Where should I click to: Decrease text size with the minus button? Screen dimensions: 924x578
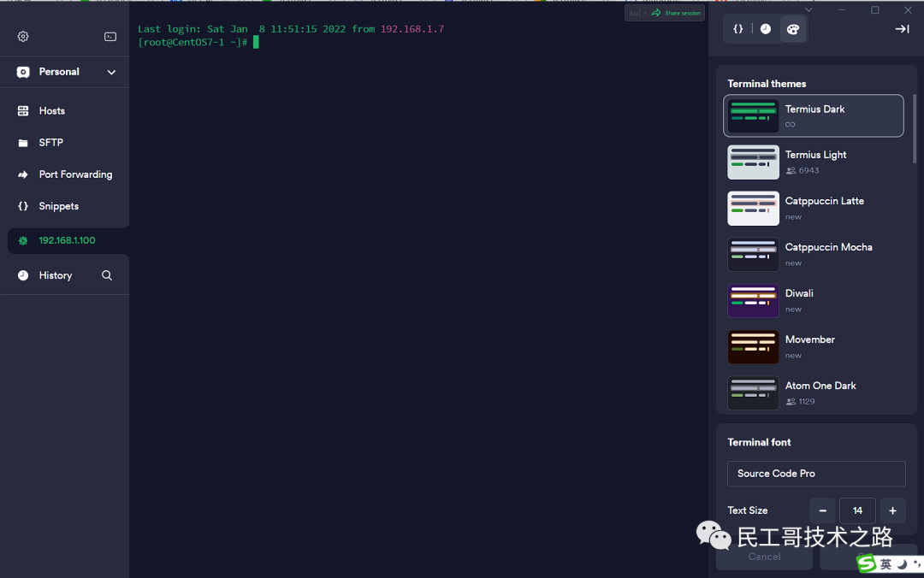tap(822, 510)
